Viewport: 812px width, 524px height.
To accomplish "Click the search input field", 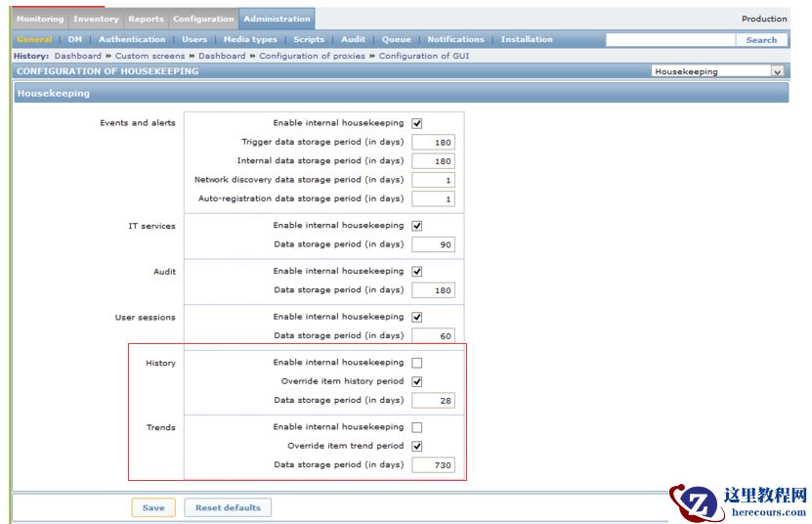I will point(670,40).
